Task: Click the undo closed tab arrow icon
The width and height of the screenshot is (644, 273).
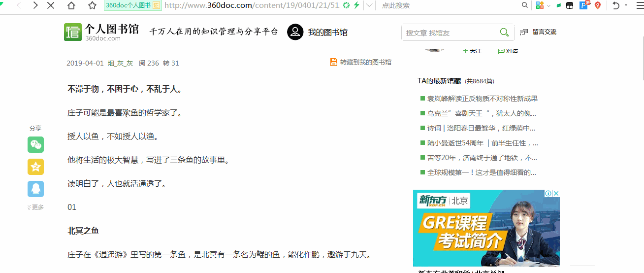Action: click(x=616, y=5)
